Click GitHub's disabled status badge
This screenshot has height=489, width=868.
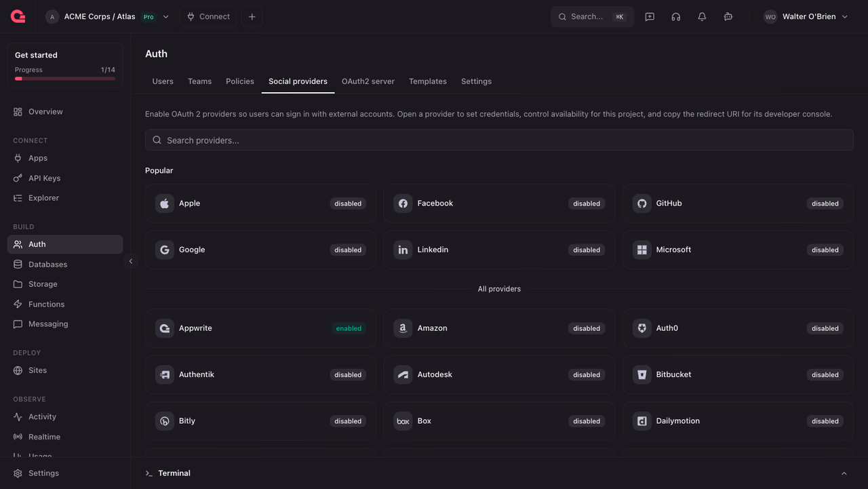825,203
